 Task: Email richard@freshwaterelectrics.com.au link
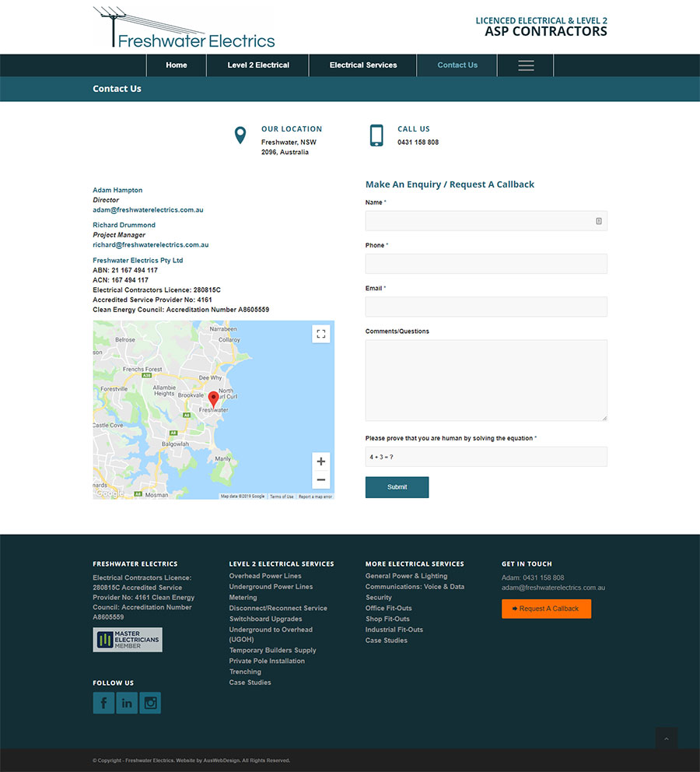(x=151, y=244)
